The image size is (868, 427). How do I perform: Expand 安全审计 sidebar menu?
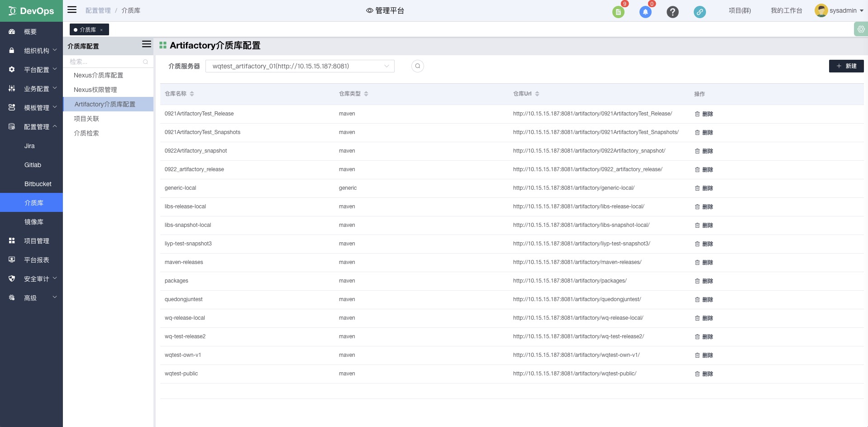coord(31,279)
